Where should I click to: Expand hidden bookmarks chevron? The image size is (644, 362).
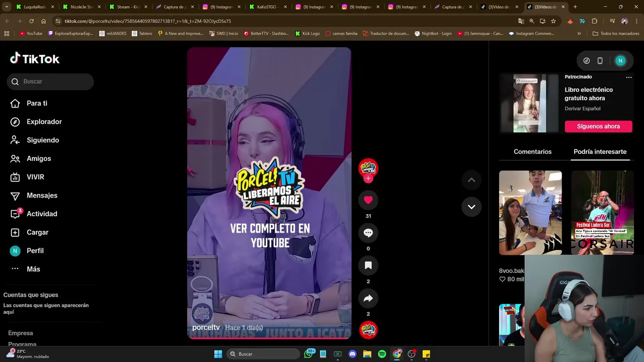[x=579, y=34]
